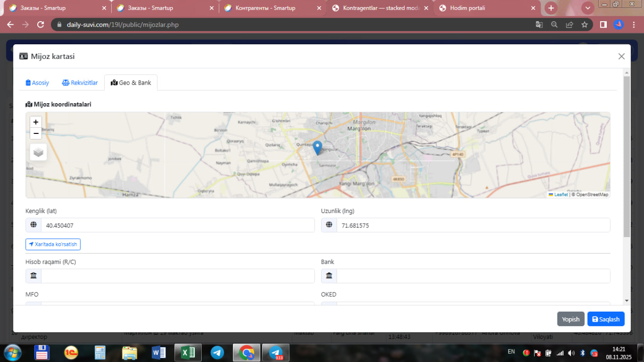Save changes with the Saqlash button

pyautogui.click(x=606, y=319)
